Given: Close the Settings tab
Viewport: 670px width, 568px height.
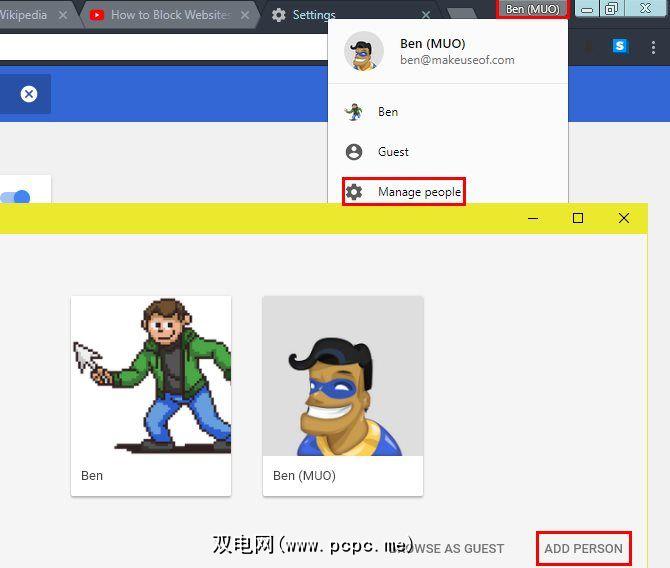Looking at the screenshot, I should click(426, 15).
